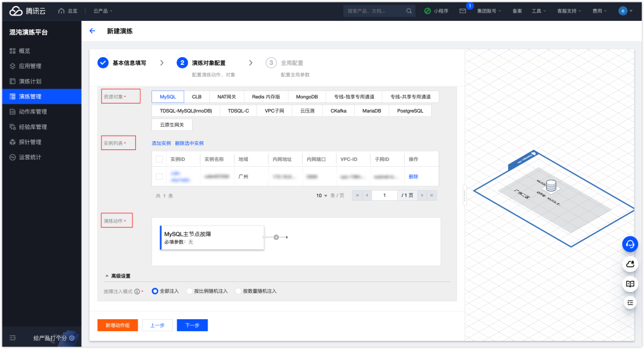Image resolution: width=644 pixels, height=349 pixels.
Task: Add action with the plus connector
Action: pyautogui.click(x=277, y=238)
